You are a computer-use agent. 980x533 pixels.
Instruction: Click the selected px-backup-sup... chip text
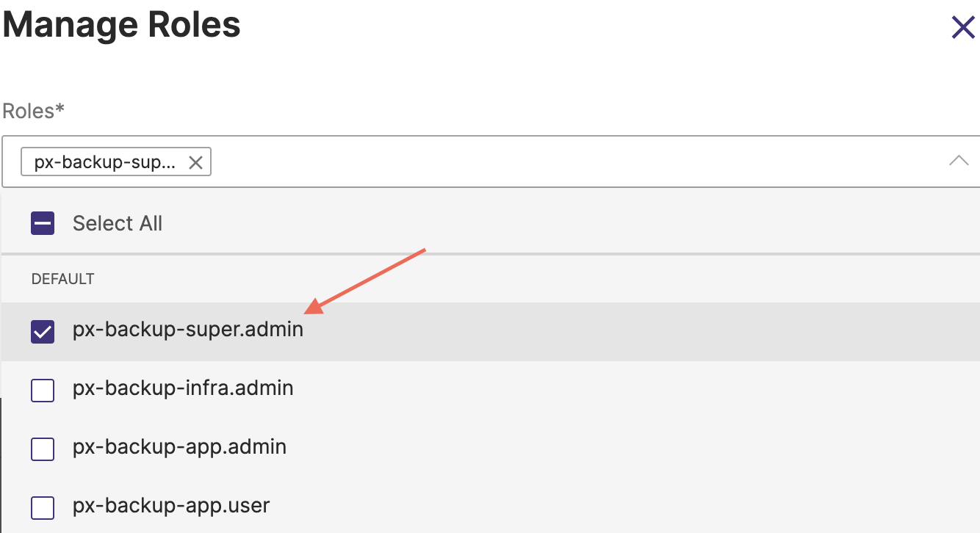coord(105,162)
